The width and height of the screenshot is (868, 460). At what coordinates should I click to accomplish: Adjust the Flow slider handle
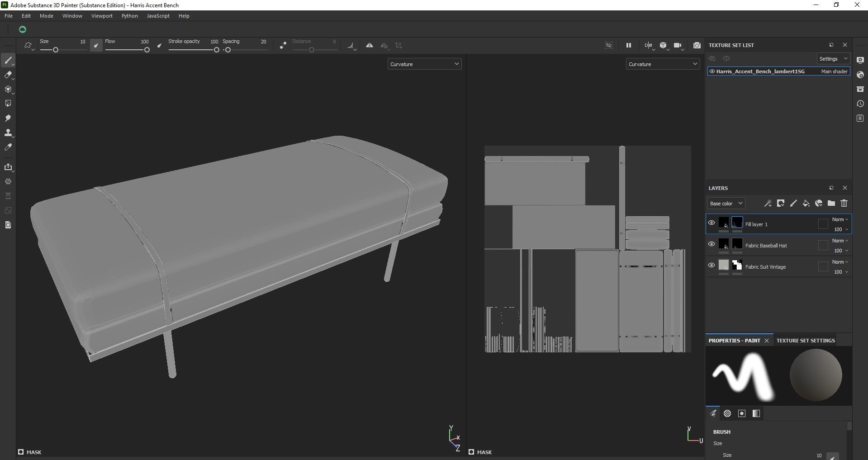click(x=147, y=50)
